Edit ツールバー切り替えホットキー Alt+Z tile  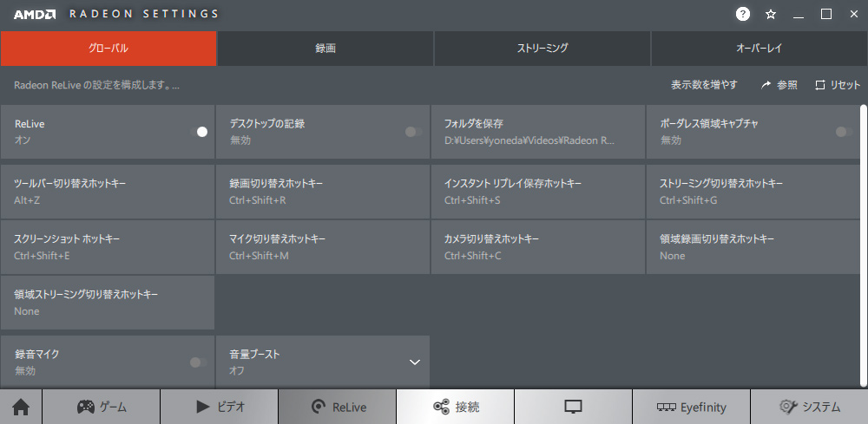(x=108, y=192)
